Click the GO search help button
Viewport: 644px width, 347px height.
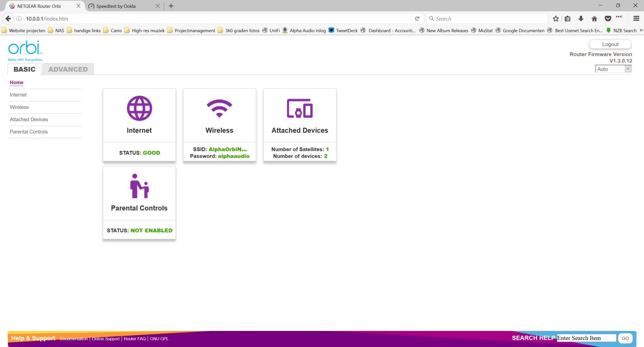point(625,338)
